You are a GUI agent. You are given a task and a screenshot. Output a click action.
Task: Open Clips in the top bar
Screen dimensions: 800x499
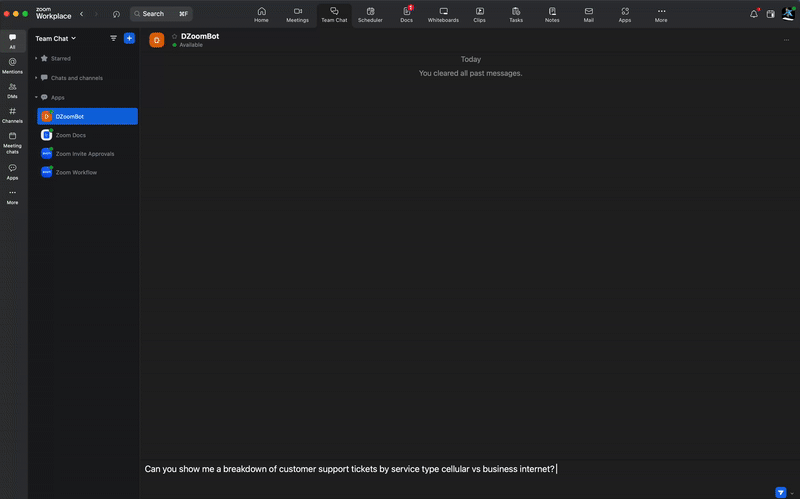(x=480, y=15)
